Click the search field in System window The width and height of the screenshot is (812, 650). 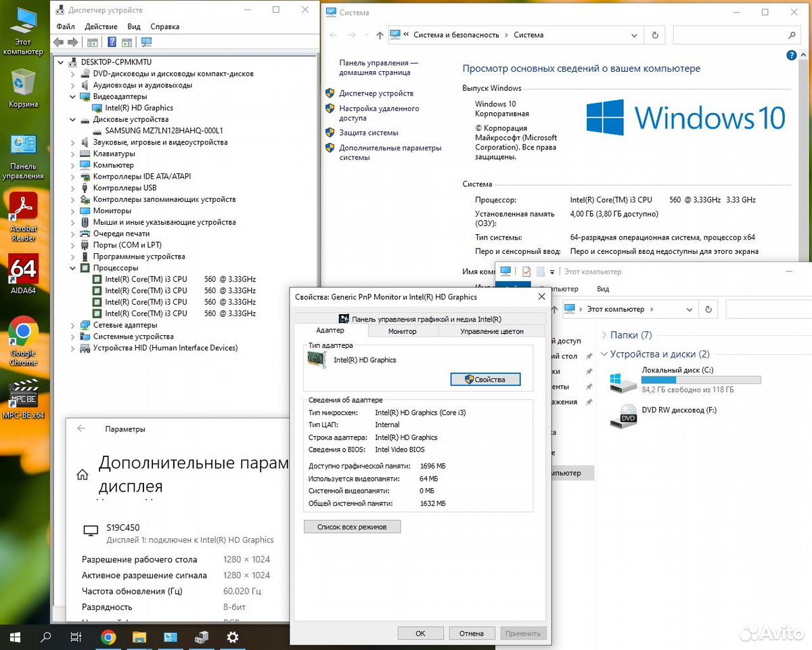pos(738,35)
